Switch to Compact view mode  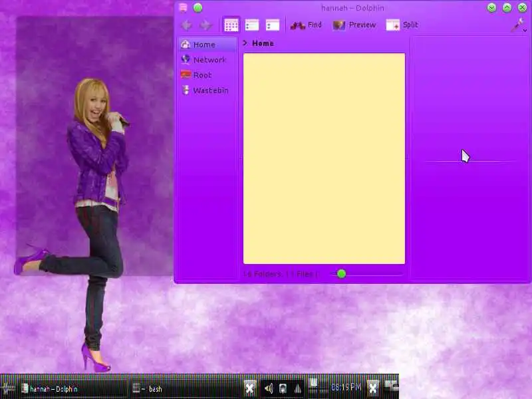[252, 25]
